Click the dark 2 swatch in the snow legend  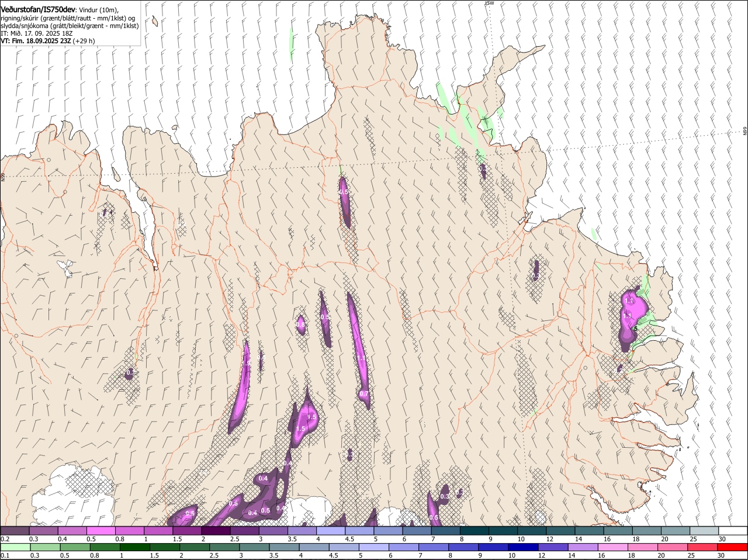click(216, 530)
